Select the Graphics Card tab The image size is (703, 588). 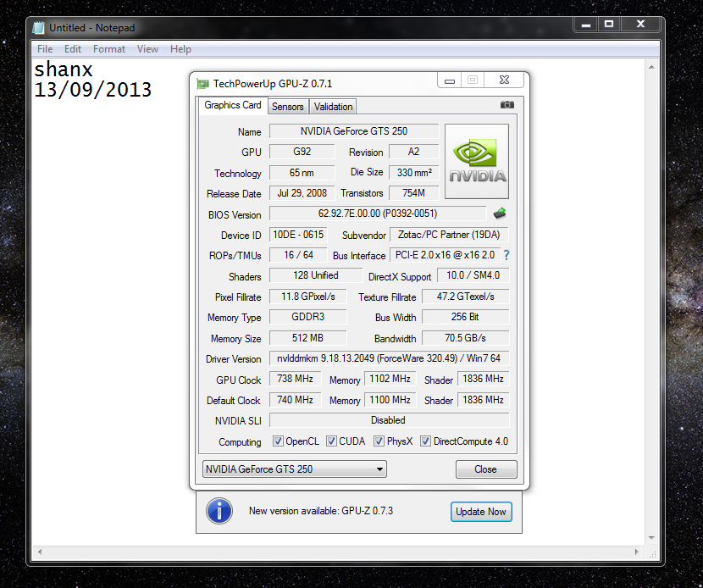coord(233,105)
